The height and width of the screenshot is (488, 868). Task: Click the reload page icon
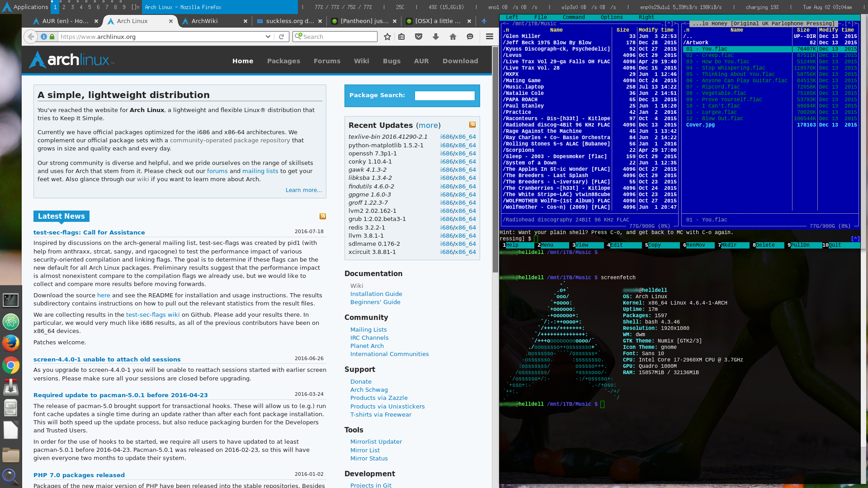[x=282, y=37]
